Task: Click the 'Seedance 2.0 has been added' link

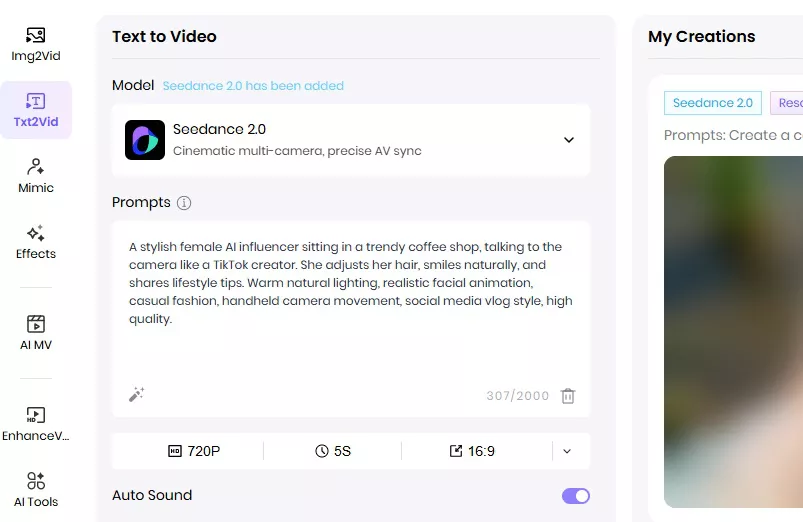Action: [x=253, y=86]
